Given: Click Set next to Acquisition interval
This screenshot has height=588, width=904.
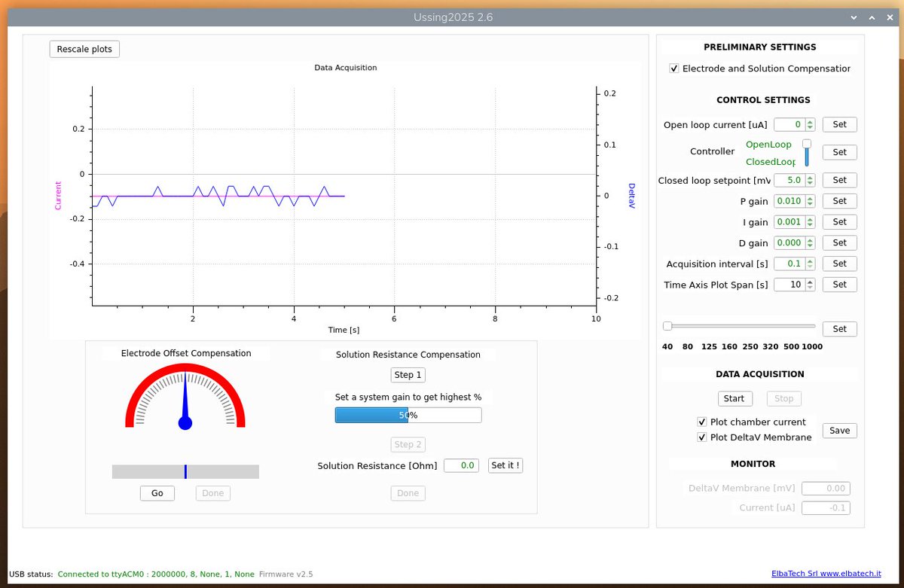Looking at the screenshot, I should 839,264.
